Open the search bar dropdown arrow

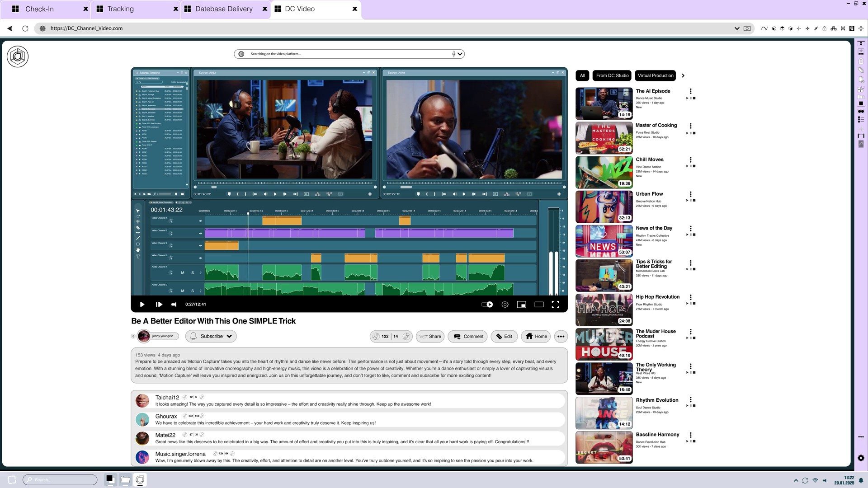click(x=460, y=54)
